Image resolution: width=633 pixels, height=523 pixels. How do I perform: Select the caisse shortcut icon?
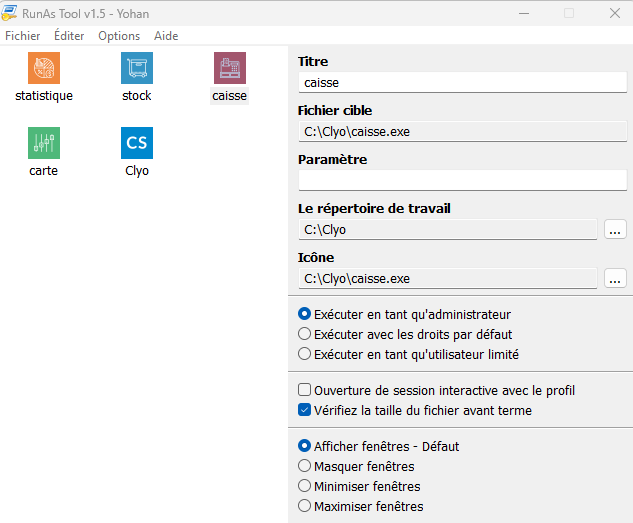pyautogui.click(x=229, y=69)
